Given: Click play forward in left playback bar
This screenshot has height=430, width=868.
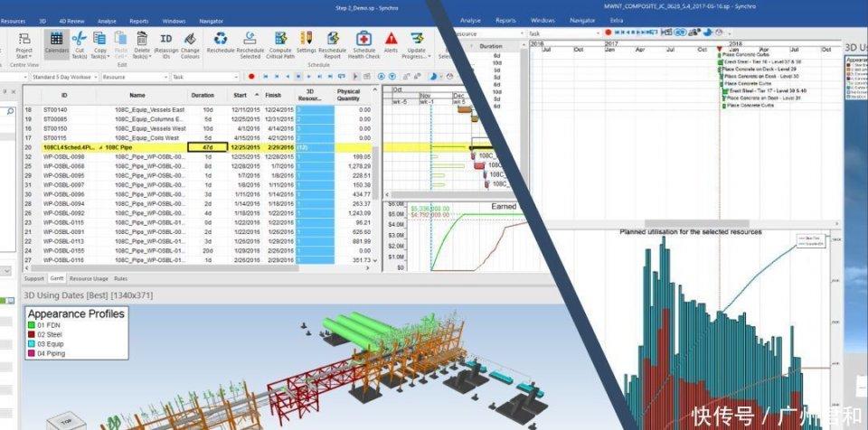Looking at the screenshot, I should pyautogui.click(x=309, y=77).
